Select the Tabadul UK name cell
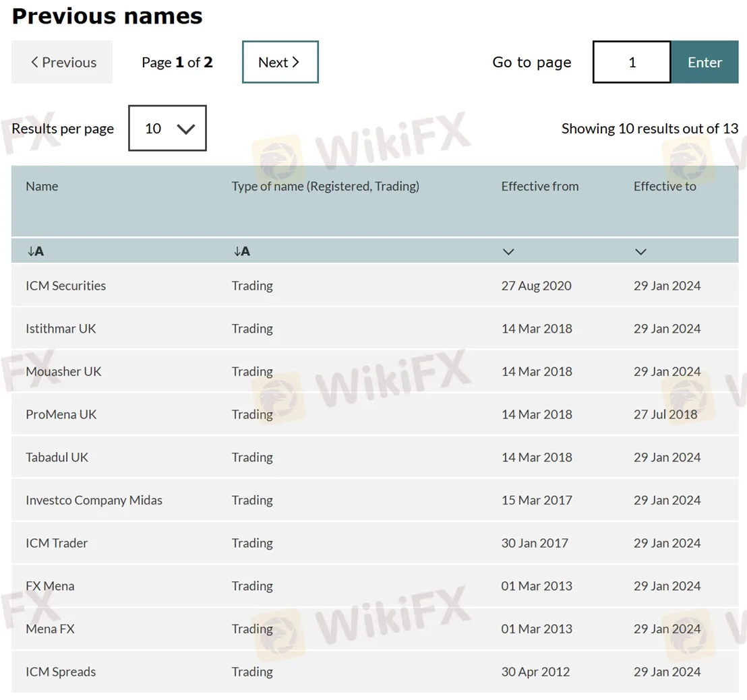Screen dimensions: 747x700 57,457
